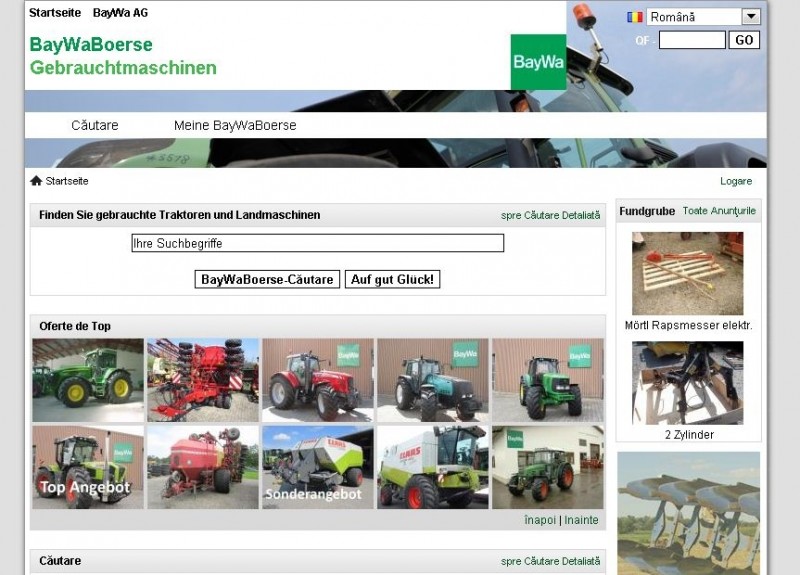This screenshot has height=575, width=800.
Task: Select the green John Deere tractor thumbnail
Action: click(x=88, y=380)
